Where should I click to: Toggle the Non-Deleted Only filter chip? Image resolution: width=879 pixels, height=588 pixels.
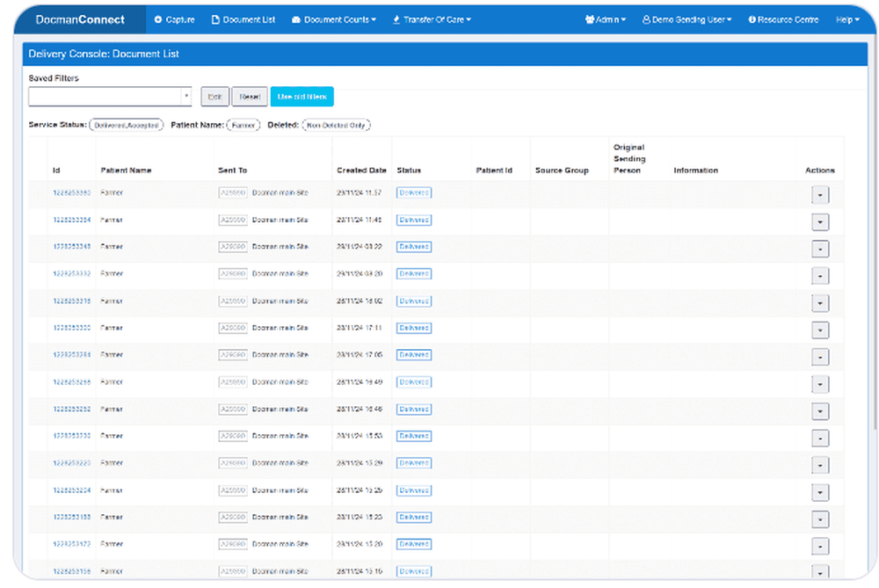click(337, 125)
